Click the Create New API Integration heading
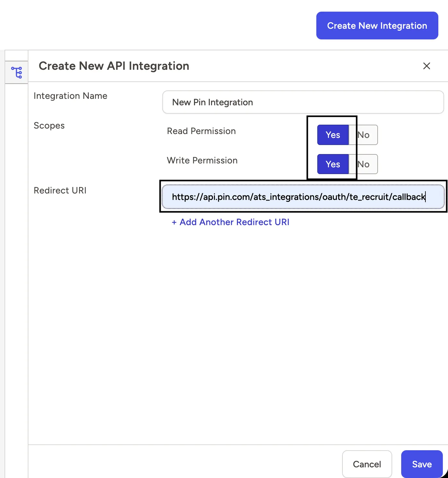This screenshot has width=448, height=478. click(x=114, y=66)
